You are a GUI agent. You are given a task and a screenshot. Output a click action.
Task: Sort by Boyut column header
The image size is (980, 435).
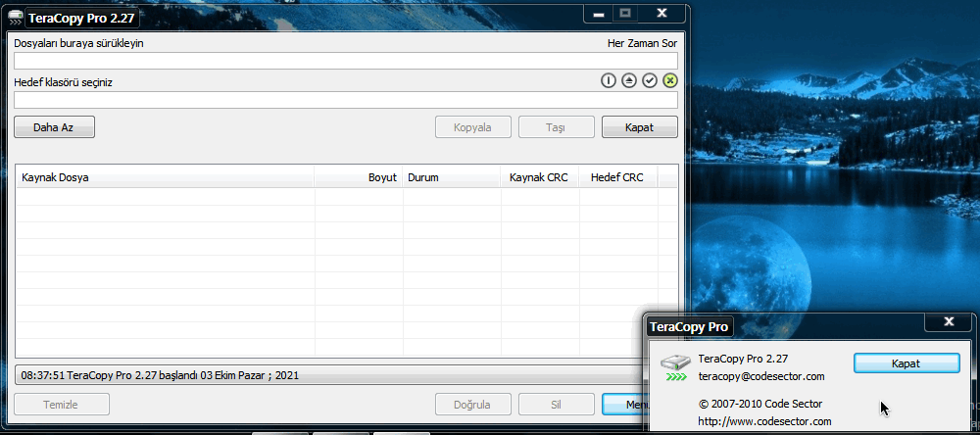tap(358, 177)
